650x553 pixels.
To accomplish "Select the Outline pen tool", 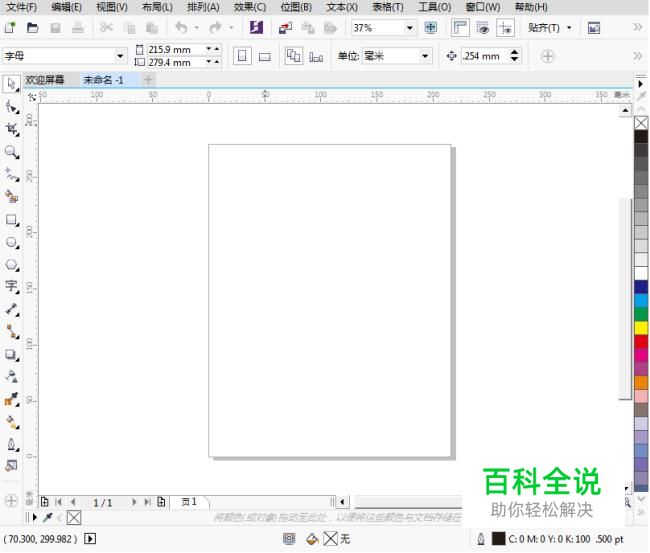I will (12, 445).
